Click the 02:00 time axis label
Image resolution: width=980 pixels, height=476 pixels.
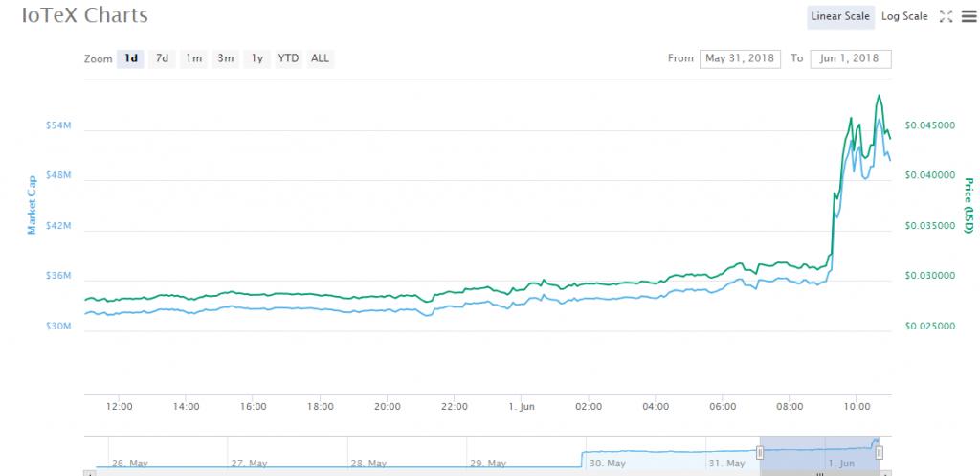tap(589, 407)
